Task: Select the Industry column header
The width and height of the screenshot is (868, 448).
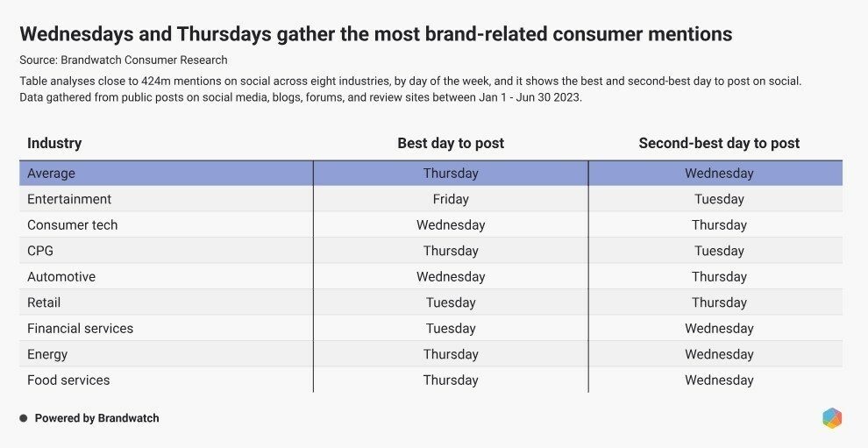Action: pos(54,143)
